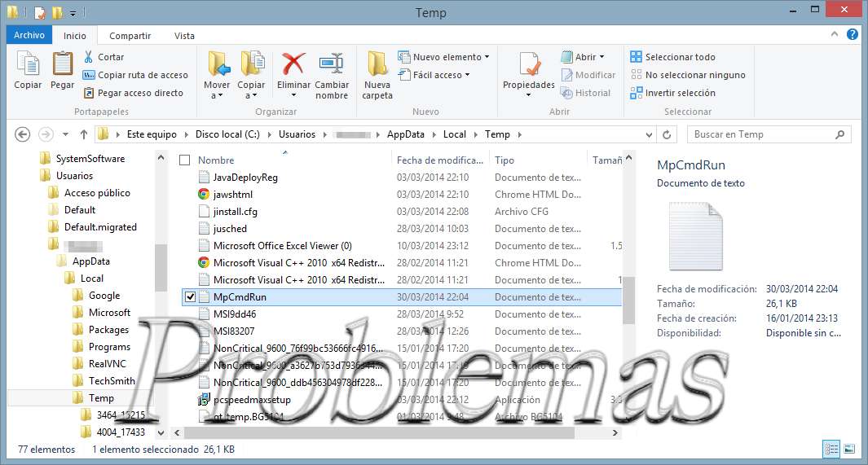Choose Copiar ruta de acceso
The height and width of the screenshot is (465, 868).
pyautogui.click(x=135, y=75)
